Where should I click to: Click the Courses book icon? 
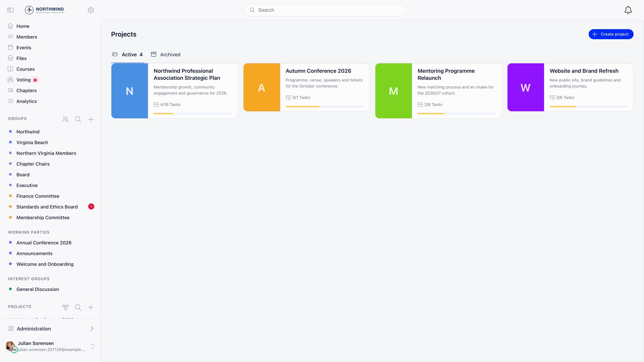10,69
